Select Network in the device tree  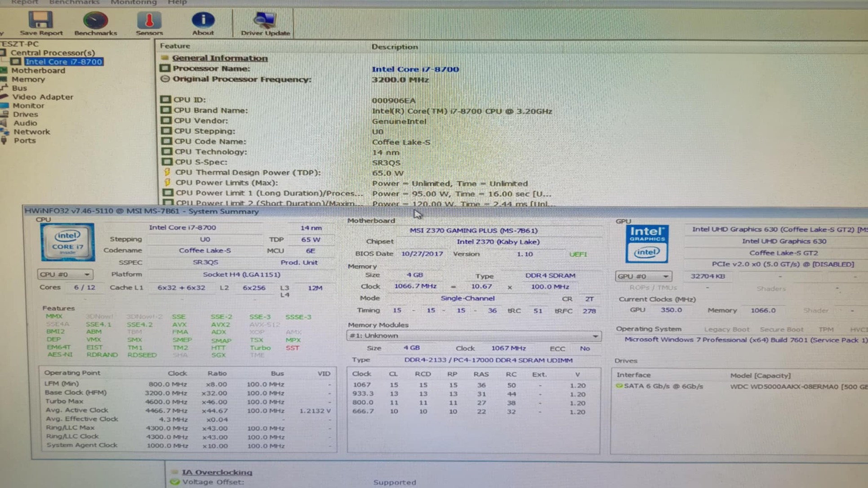click(31, 132)
